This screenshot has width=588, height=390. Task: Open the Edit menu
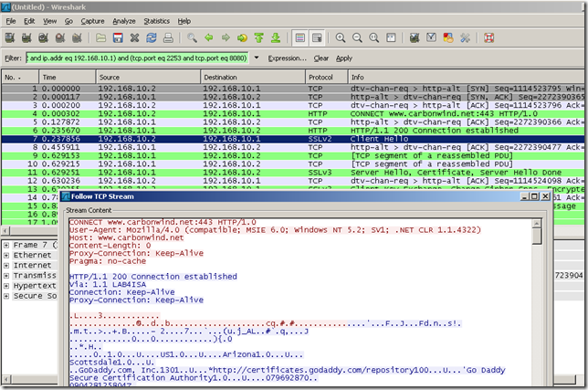(x=29, y=21)
